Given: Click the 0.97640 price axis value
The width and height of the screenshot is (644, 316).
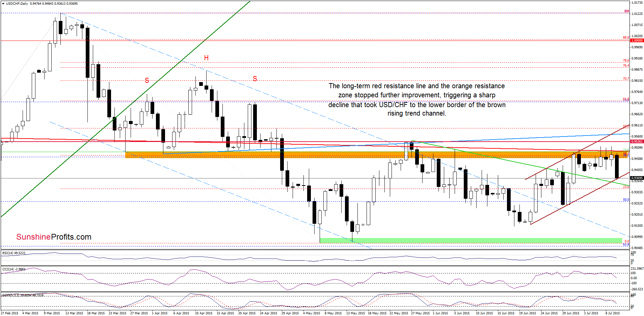Looking at the screenshot, I should pos(637,92).
